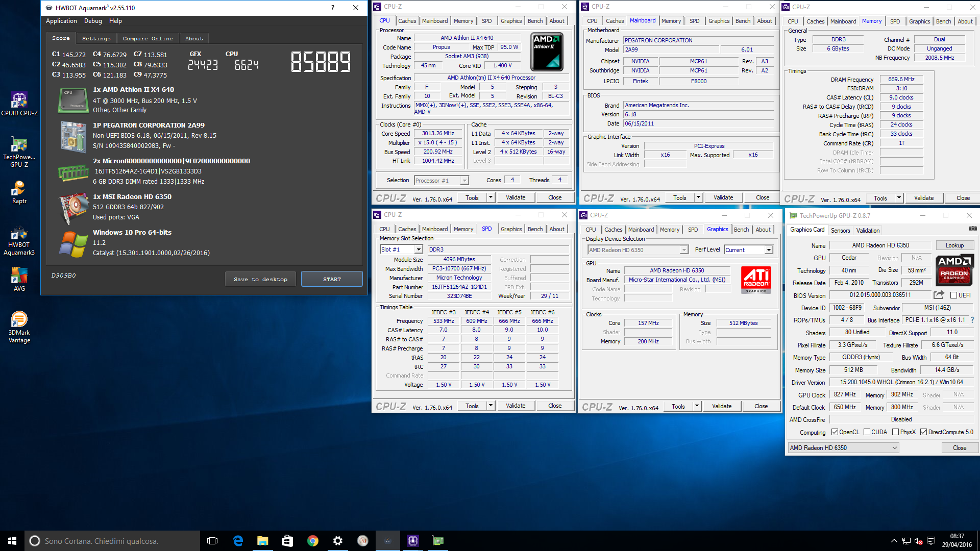Viewport: 980px width, 551px height.
Task: Expand Tools arrow in Memory window
Action: [x=899, y=198]
